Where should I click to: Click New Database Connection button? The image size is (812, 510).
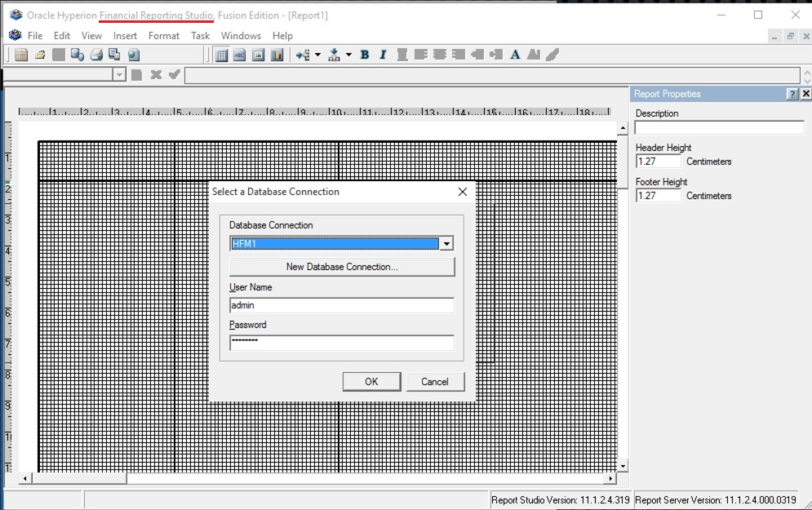[342, 267]
